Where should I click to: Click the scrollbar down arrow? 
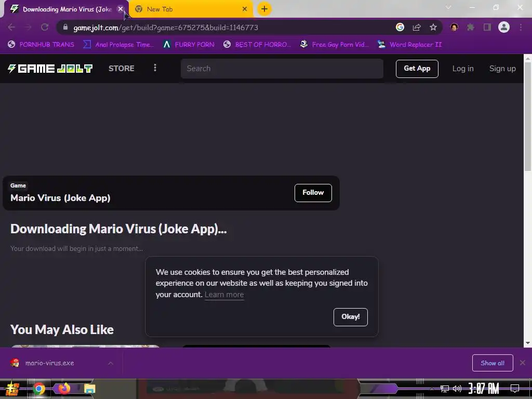click(x=528, y=343)
